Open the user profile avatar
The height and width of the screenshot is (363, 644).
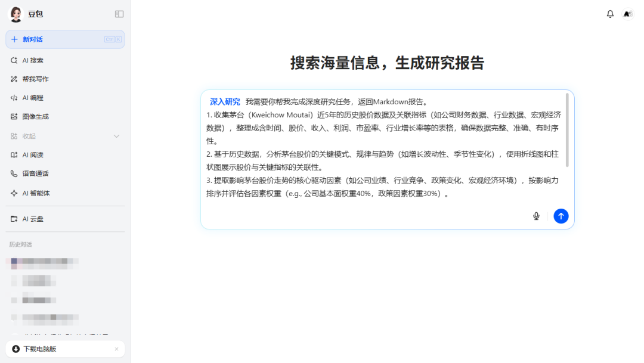(627, 14)
